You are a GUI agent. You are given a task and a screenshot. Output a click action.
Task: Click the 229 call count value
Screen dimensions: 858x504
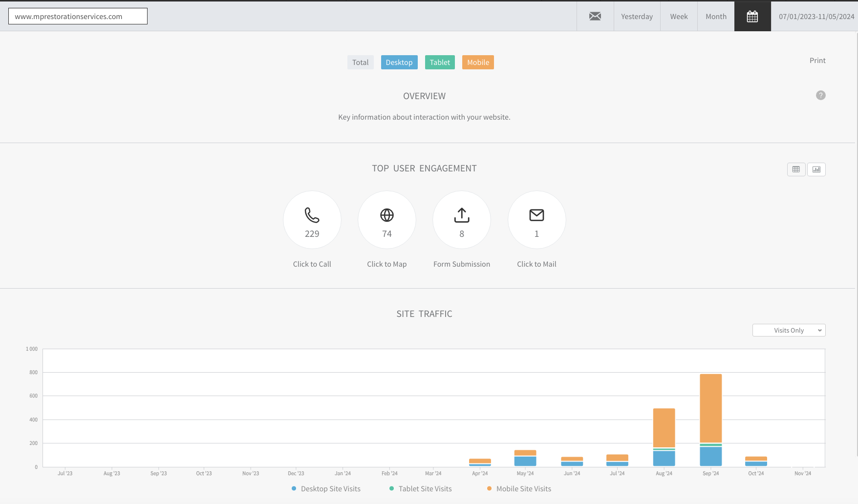pyautogui.click(x=312, y=234)
